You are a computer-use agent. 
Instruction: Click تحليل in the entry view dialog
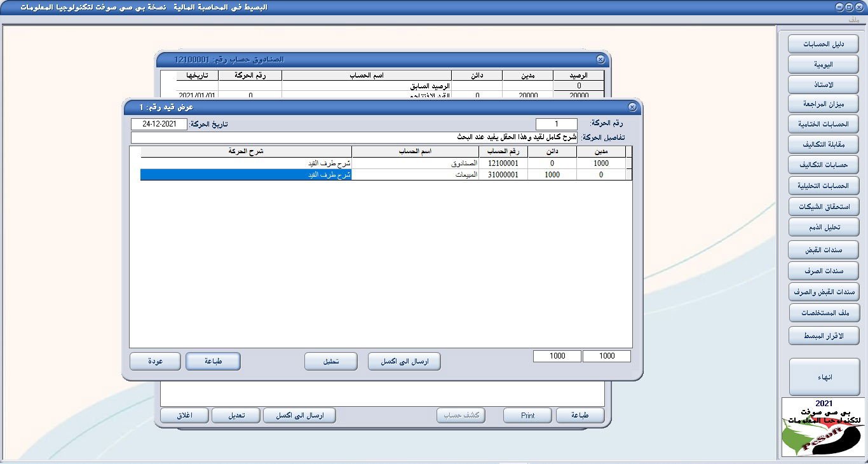coord(330,360)
